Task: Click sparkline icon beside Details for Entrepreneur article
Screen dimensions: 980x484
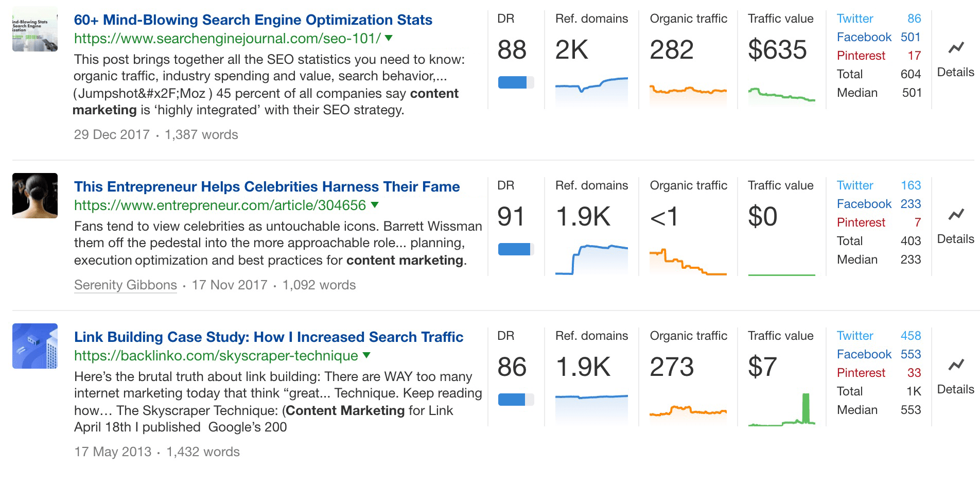Action: tap(955, 214)
